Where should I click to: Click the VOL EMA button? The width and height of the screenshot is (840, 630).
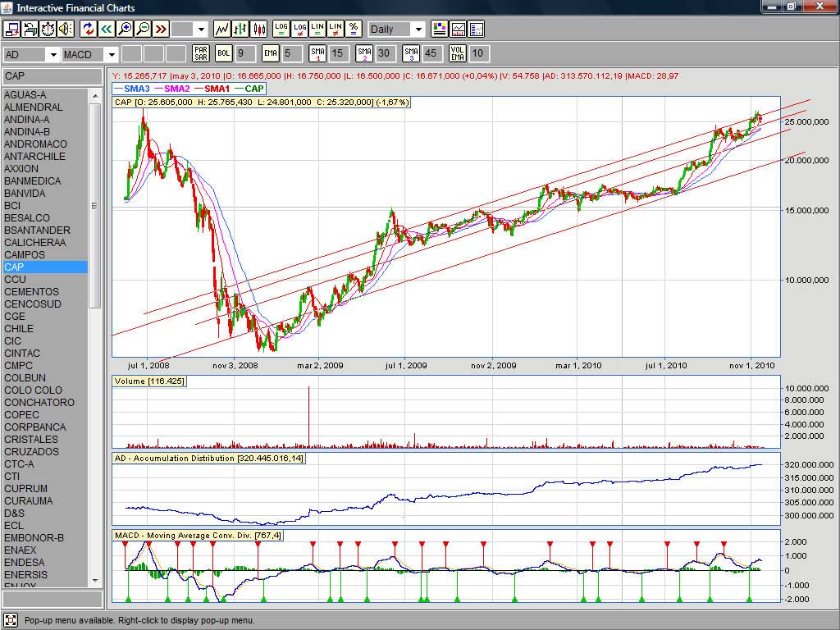click(458, 54)
